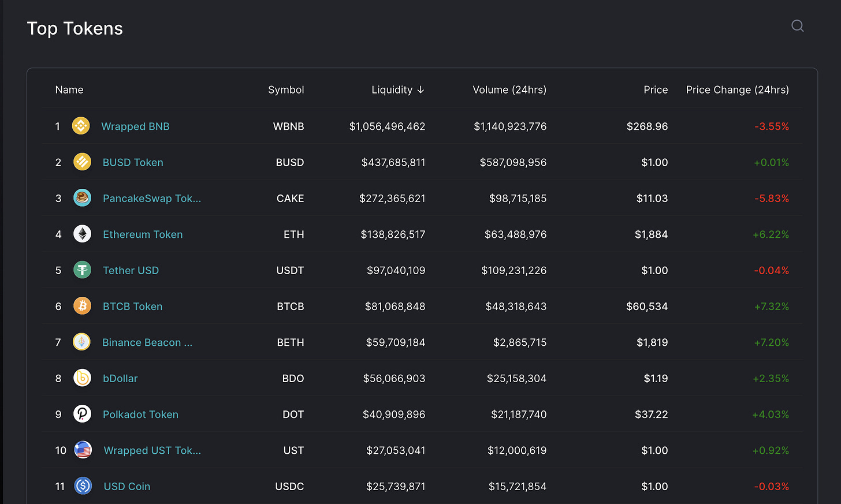Sort by Price Change (24hrs) header
The height and width of the screenshot is (504, 841).
pyautogui.click(x=738, y=89)
